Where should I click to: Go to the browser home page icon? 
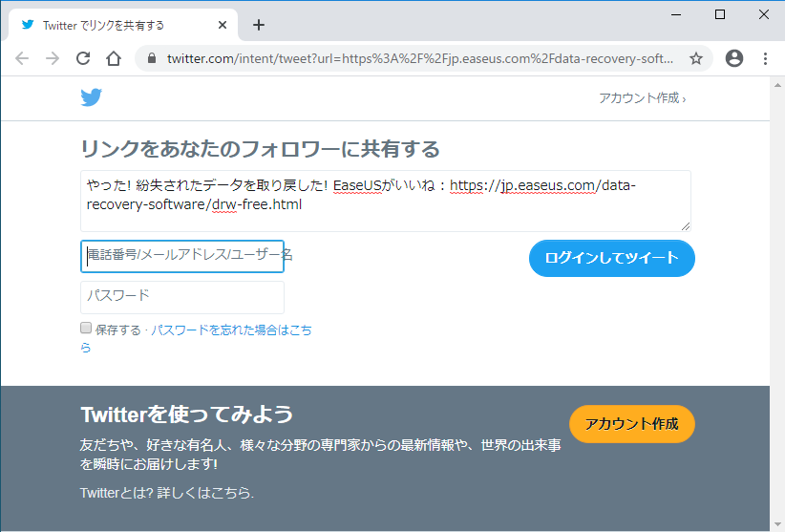click(114, 58)
